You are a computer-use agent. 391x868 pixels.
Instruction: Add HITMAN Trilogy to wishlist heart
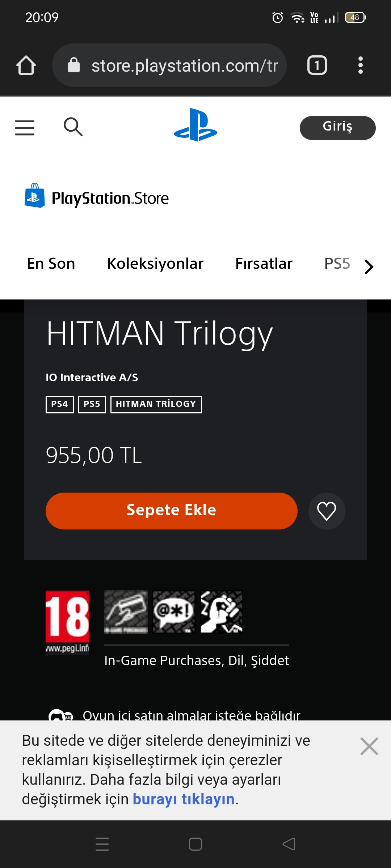point(327,511)
